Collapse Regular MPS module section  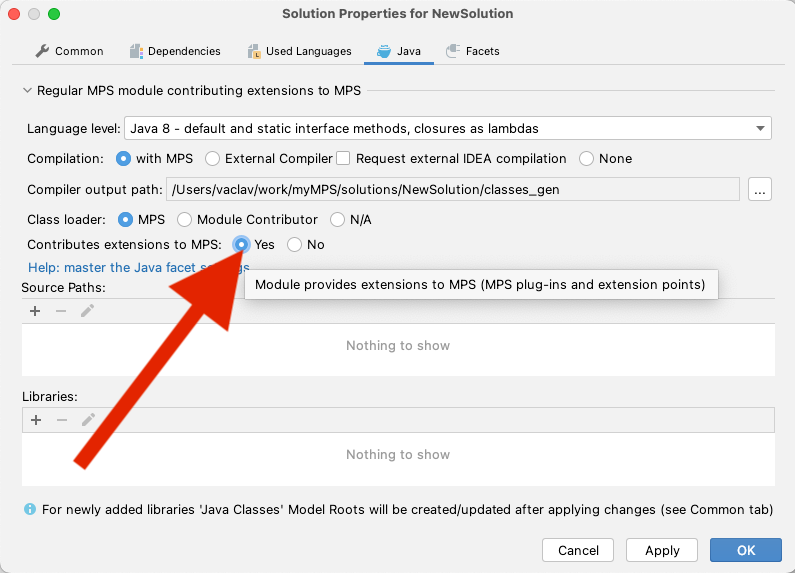click(x=27, y=91)
